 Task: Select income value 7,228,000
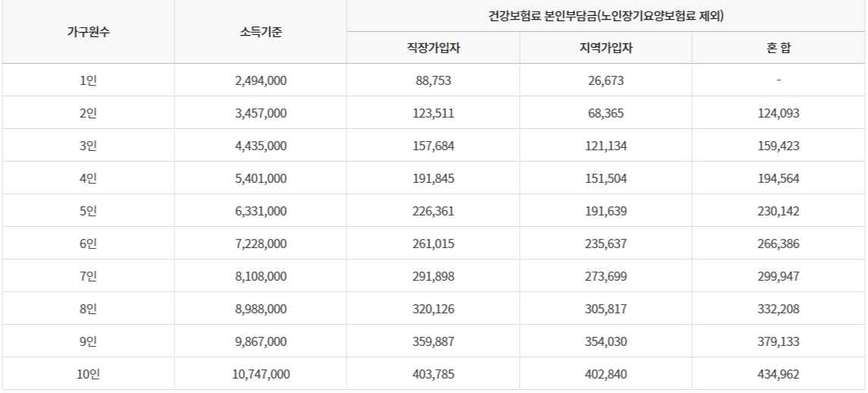(261, 244)
